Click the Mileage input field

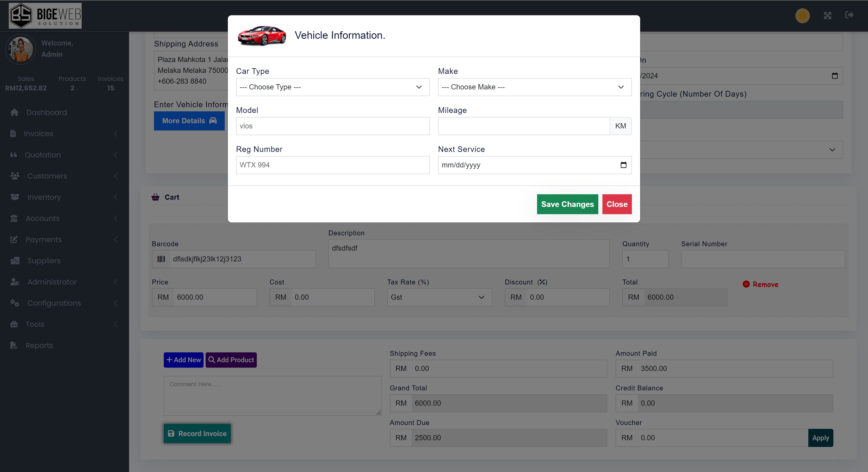point(524,126)
